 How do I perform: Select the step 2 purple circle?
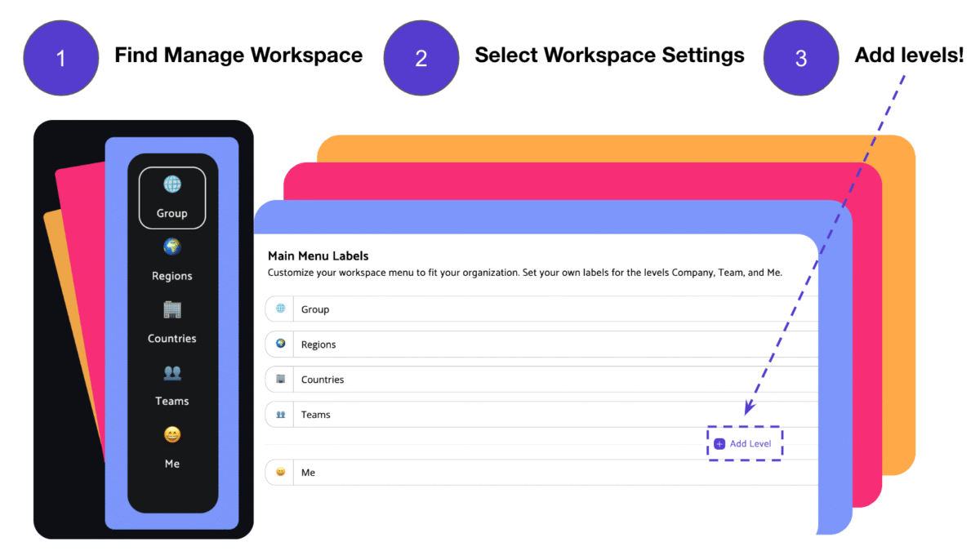(x=421, y=58)
